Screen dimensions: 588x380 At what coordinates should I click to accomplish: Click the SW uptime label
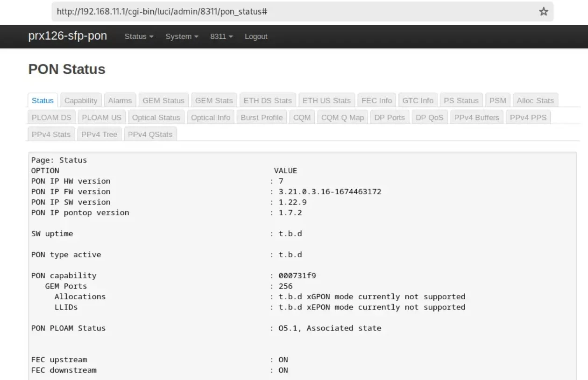pyautogui.click(x=52, y=234)
